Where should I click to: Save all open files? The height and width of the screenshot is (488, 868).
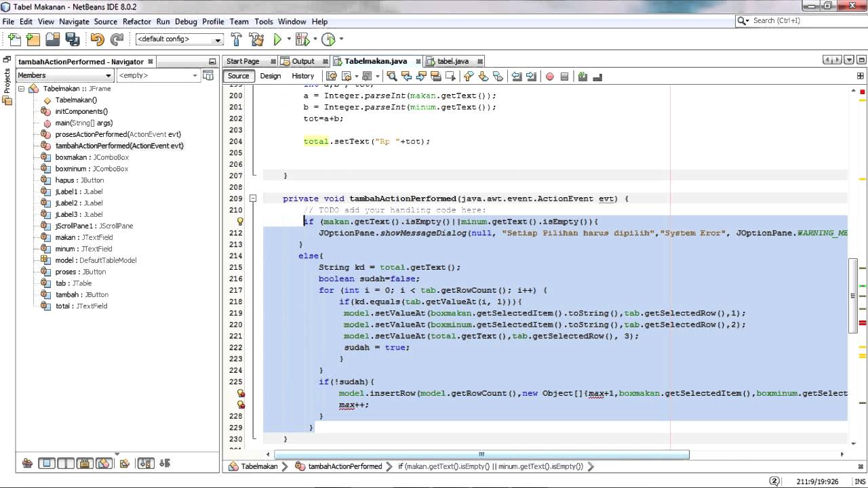coord(74,39)
